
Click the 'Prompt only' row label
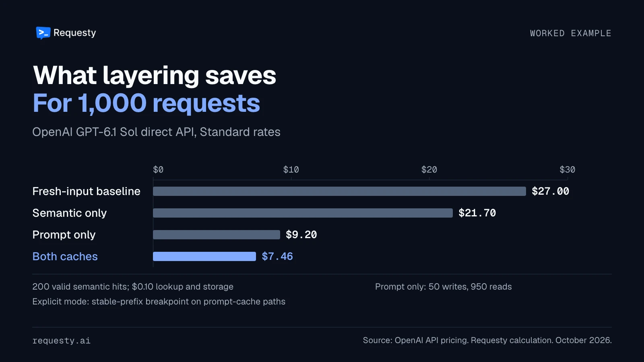point(64,234)
